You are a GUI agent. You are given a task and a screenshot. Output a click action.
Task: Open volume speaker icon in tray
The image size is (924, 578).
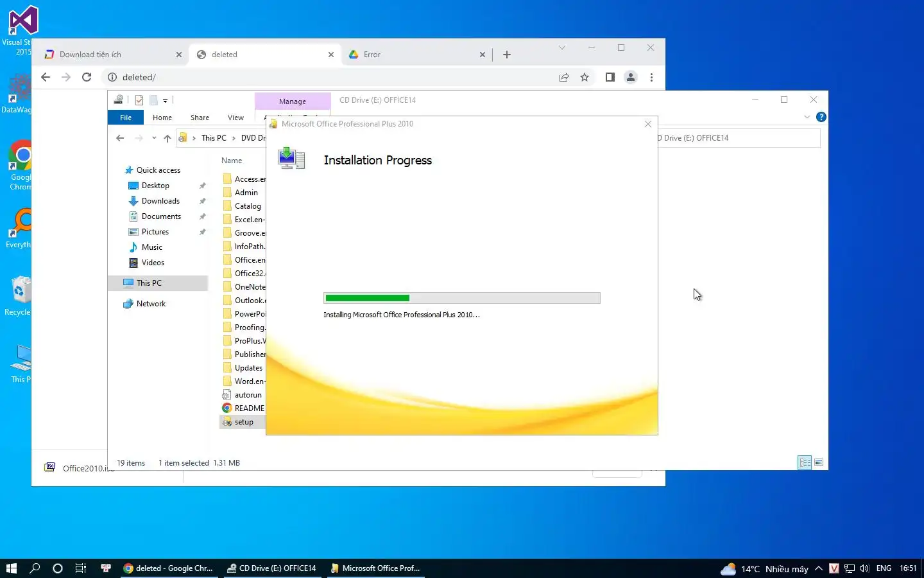click(x=864, y=568)
